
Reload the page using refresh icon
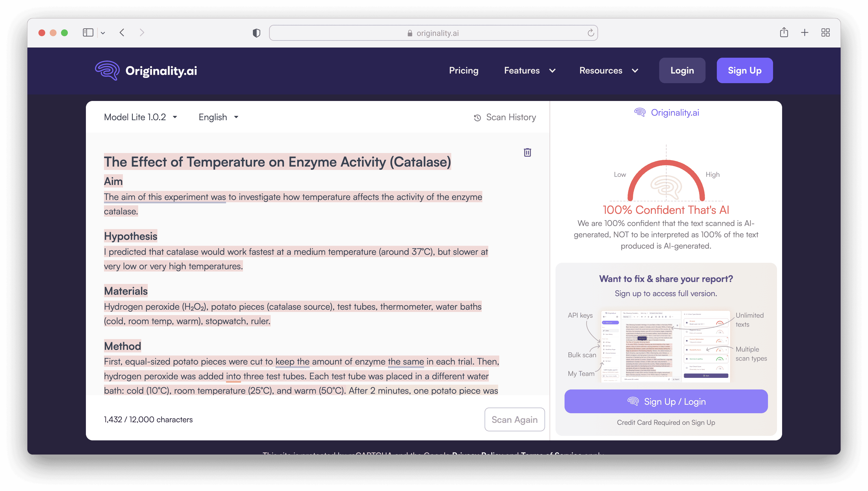[x=591, y=33]
